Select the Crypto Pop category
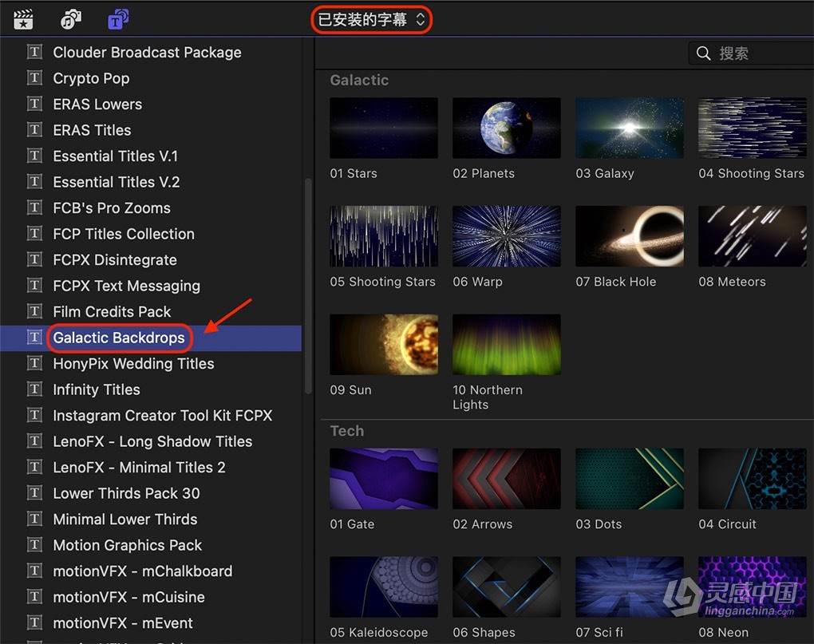Viewport: 814px width, 644px height. (x=91, y=78)
